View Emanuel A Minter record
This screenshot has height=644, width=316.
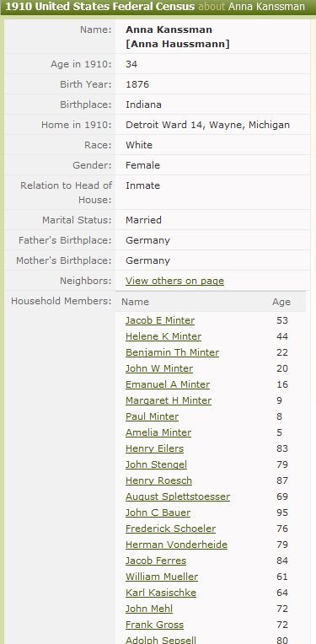pyautogui.click(x=168, y=384)
